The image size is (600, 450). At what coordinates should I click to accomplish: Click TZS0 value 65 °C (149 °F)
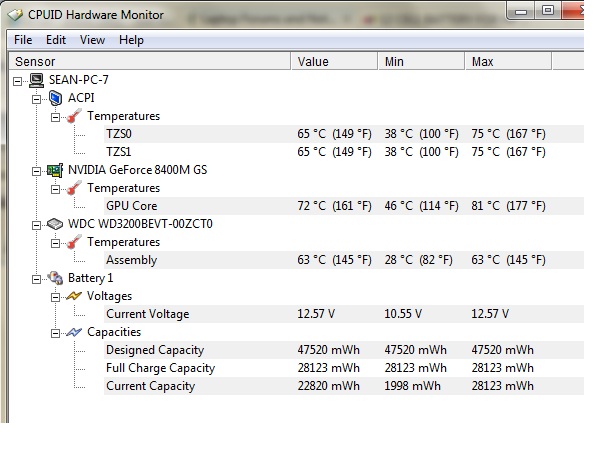334,134
